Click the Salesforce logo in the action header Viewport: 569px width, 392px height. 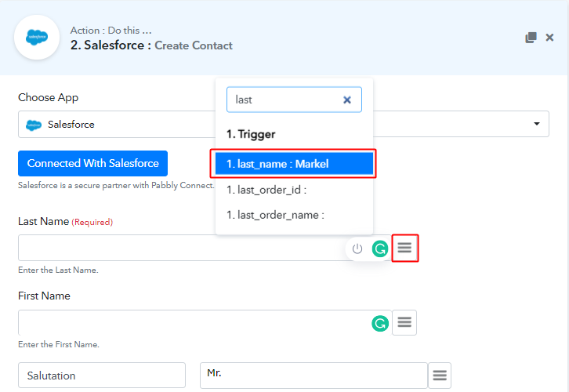(x=37, y=38)
